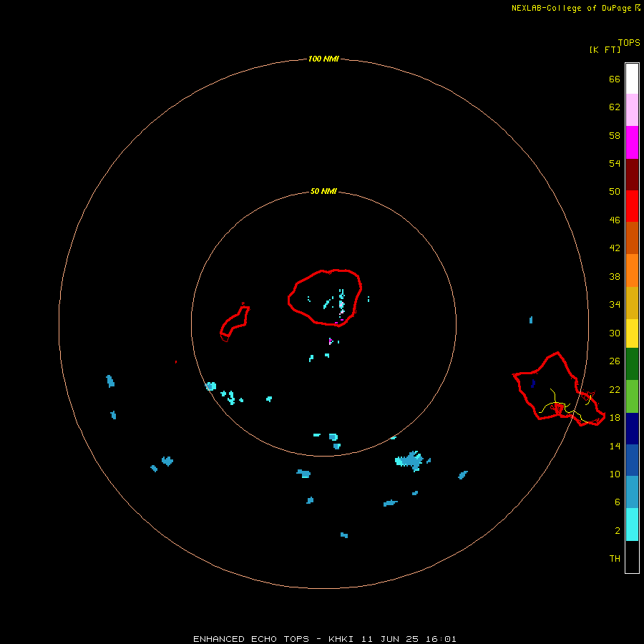This screenshot has width=644, height=644.
Task: Click the TOPS legend title
Action: (629, 42)
